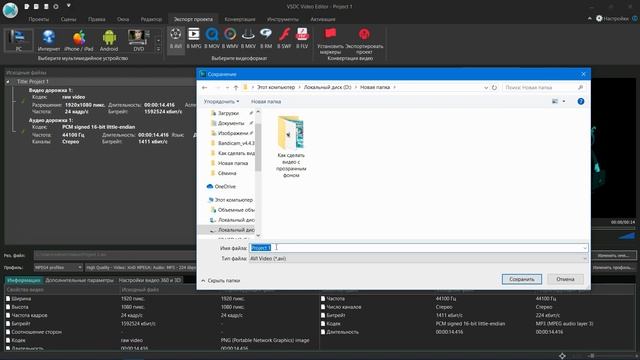640x360 pixels.
Task: Open the MPEG4 profile dropdown
Action: click(58, 268)
